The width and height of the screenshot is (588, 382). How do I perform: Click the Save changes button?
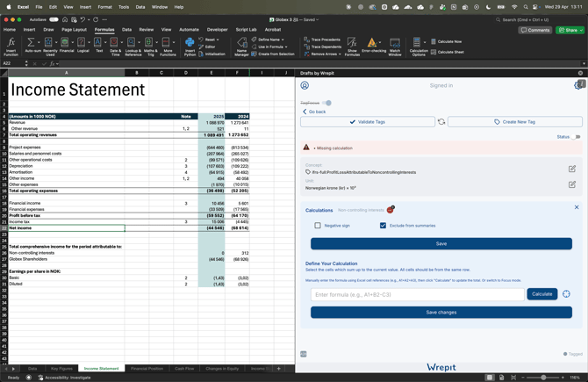coord(441,313)
